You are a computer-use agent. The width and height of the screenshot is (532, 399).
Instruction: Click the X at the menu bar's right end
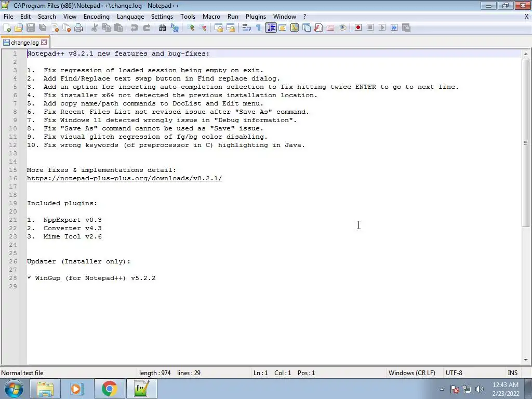tap(527, 16)
